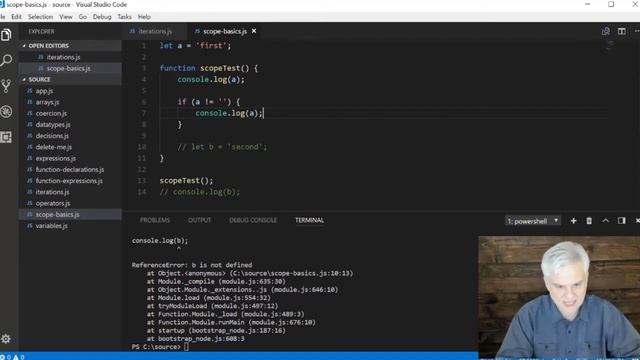The width and height of the screenshot is (640, 360).
Task: Switch to the Debug Console tab
Action: coord(253,220)
